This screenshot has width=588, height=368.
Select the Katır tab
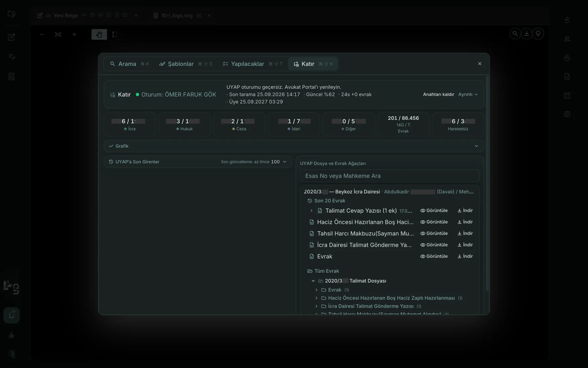(313, 64)
